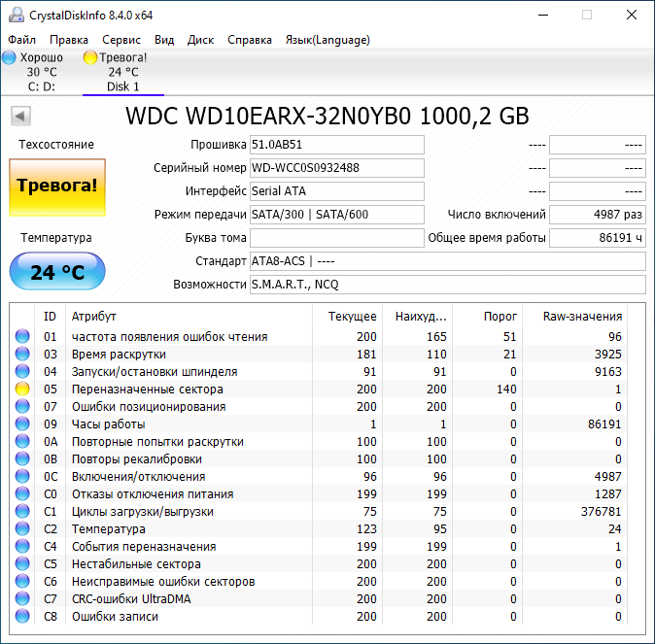Open the Файл menu
655x644 pixels.
pyautogui.click(x=21, y=40)
